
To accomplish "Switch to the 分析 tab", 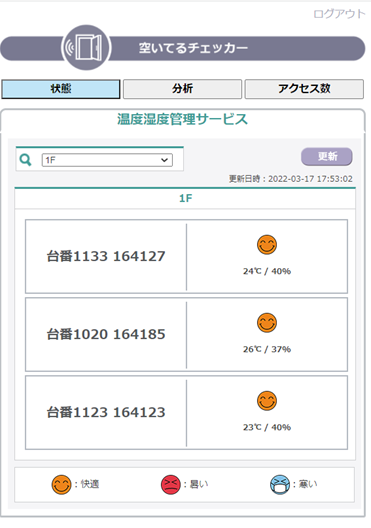I will [182, 89].
